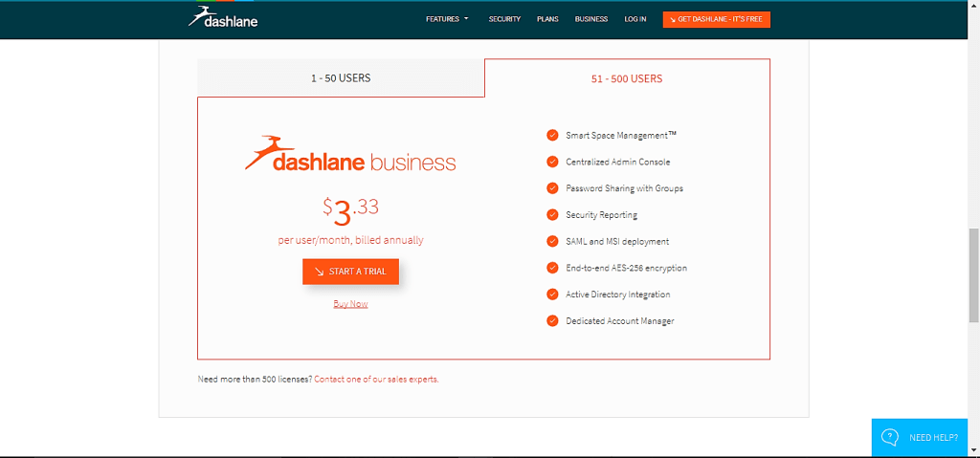Switch to the 1 - 50 Users tab
Screen dimensions: 980x458
pos(341,78)
